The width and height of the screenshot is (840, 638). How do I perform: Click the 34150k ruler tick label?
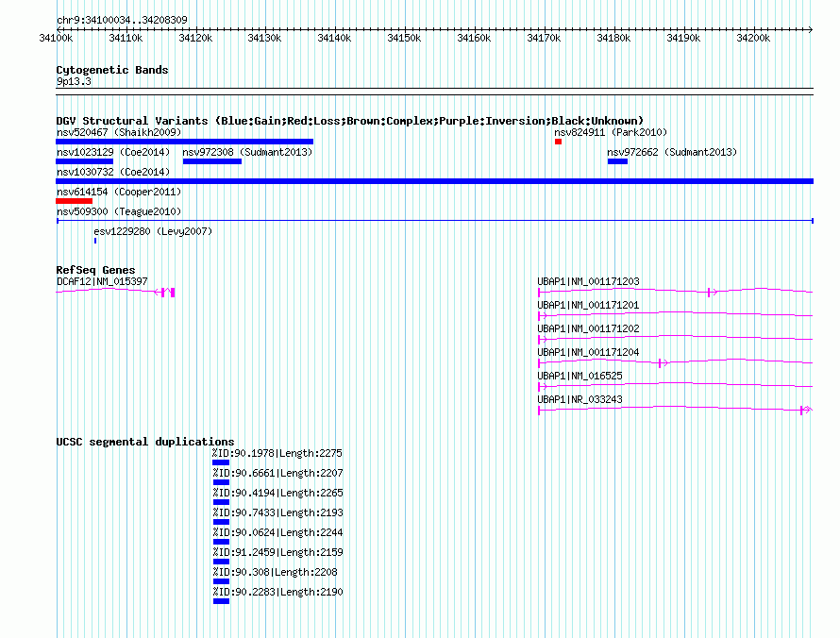coord(405,38)
